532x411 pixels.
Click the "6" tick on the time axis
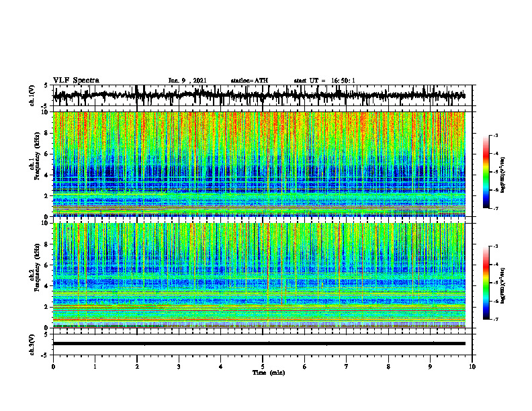click(305, 367)
